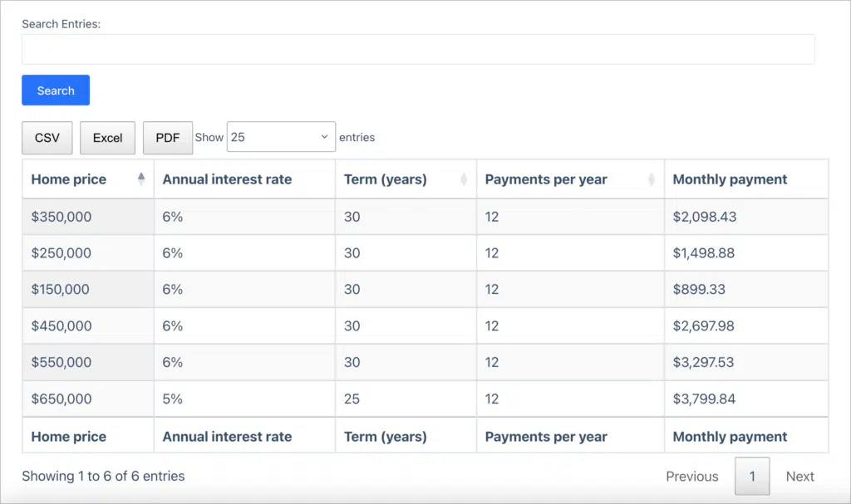Export table with Excel button

tap(107, 138)
